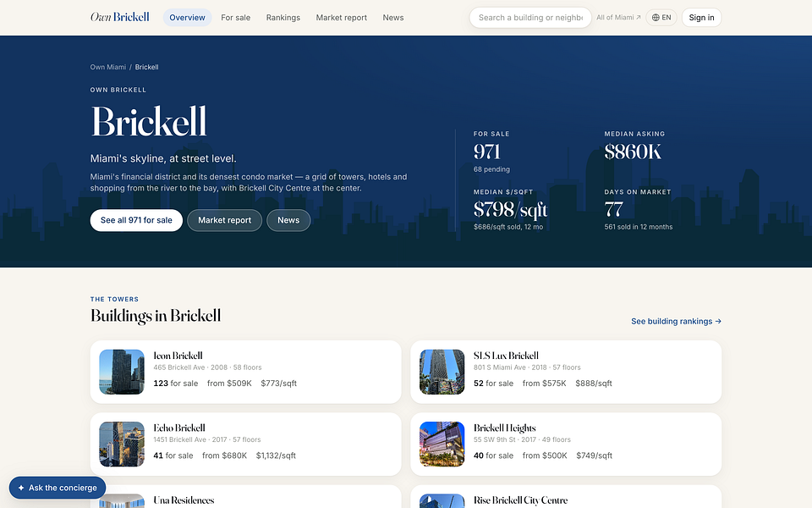Click the SLS Lux Brickell title

point(506,356)
